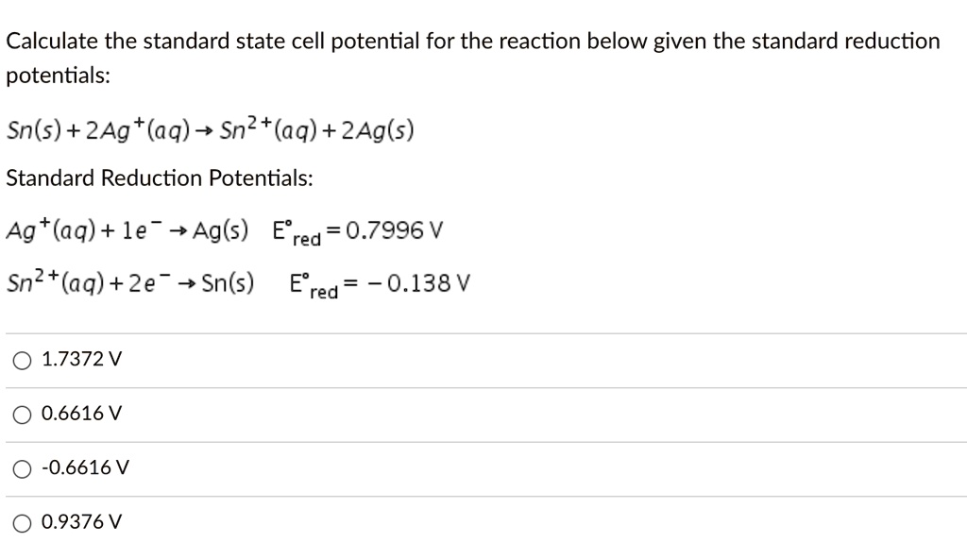Image resolution: width=967 pixels, height=560 pixels.
Task: Click the radio circle beside -0.6616 V
Action: point(20,467)
